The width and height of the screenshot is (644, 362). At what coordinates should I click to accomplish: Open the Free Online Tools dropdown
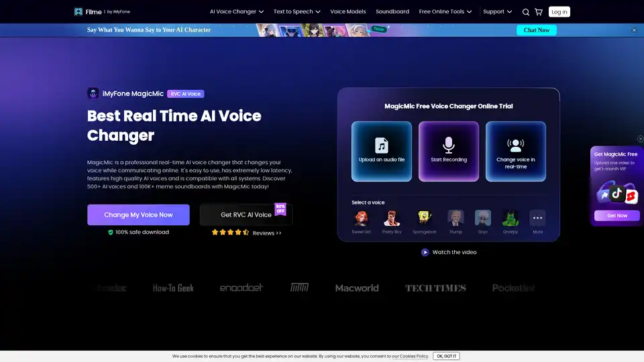(445, 12)
